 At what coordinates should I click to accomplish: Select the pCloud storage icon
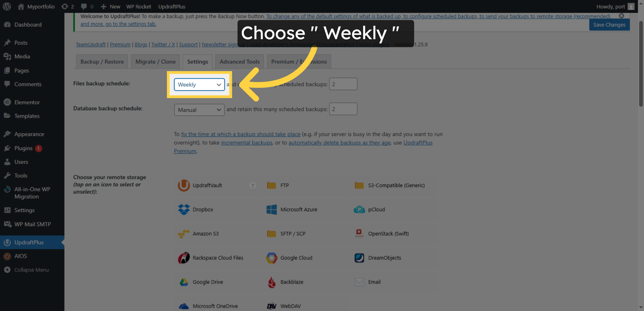click(359, 210)
